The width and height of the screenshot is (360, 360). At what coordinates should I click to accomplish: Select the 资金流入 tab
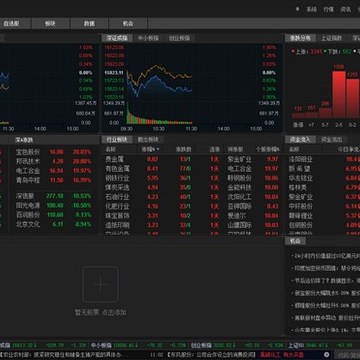pyautogui.click(x=300, y=140)
